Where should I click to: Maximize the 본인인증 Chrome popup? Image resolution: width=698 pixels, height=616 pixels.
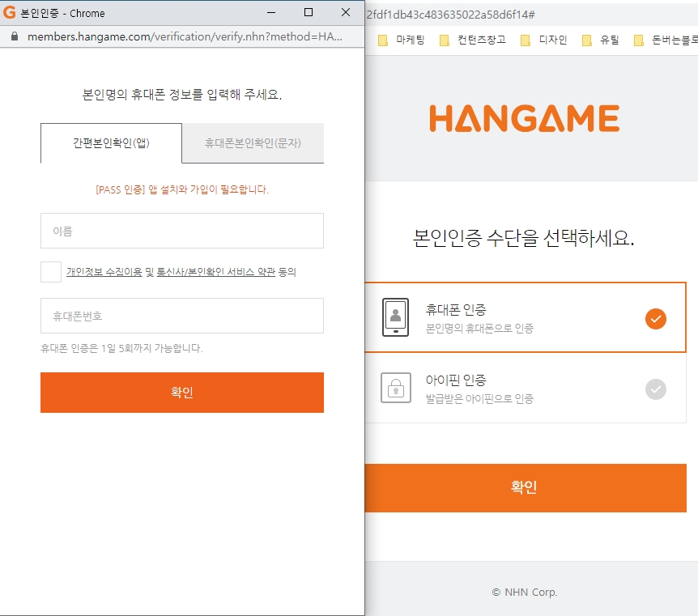pyautogui.click(x=308, y=12)
